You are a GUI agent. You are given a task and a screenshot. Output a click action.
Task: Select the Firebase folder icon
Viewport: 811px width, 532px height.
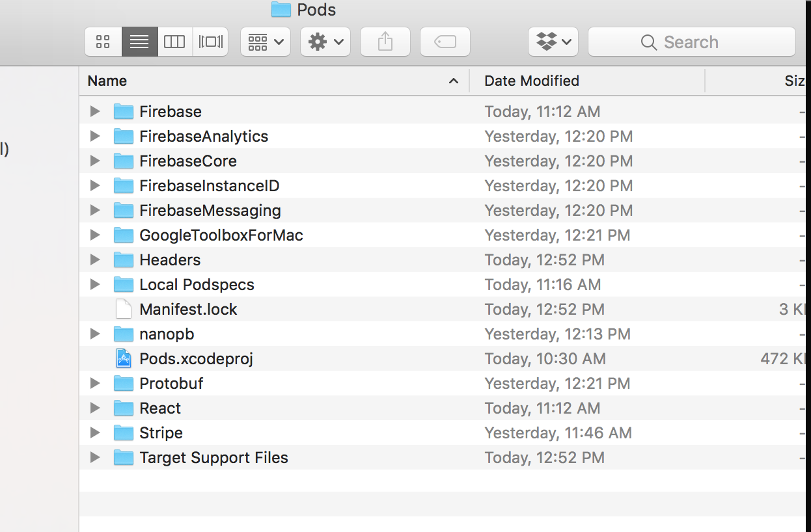[123, 111]
